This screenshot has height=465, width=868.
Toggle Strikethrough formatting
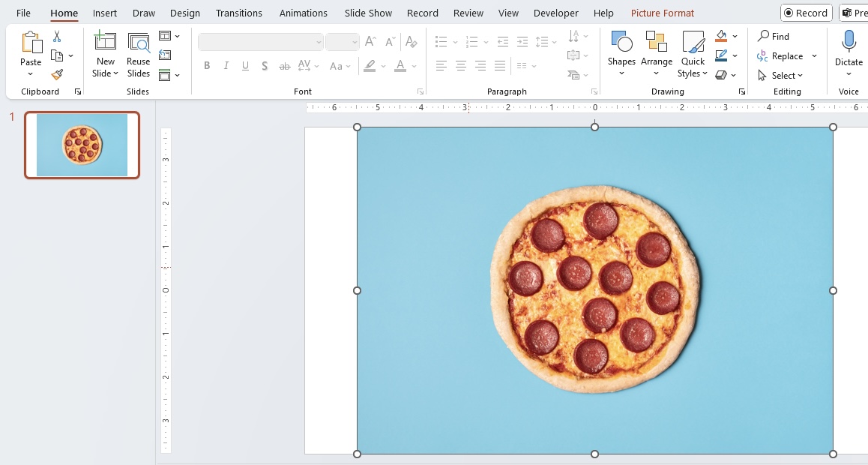click(x=285, y=66)
